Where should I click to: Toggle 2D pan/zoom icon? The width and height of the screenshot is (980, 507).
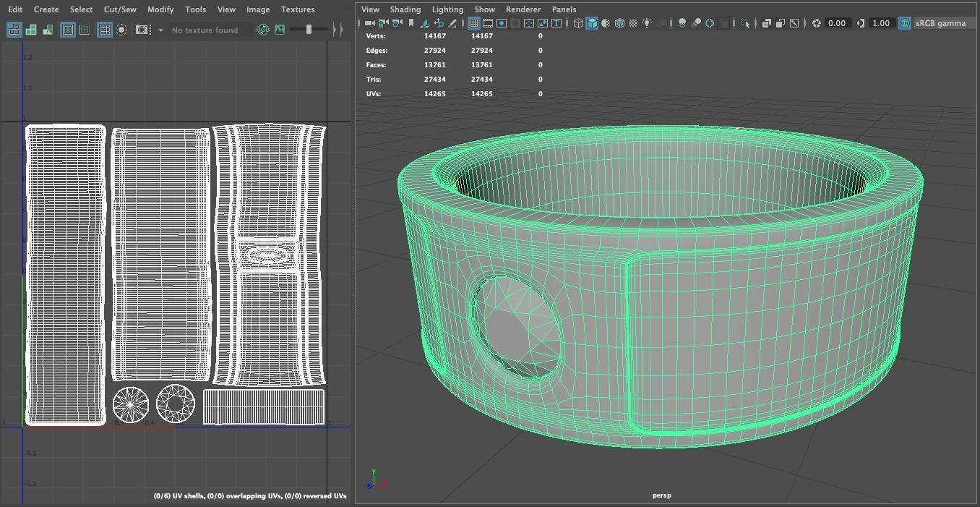pos(439,23)
